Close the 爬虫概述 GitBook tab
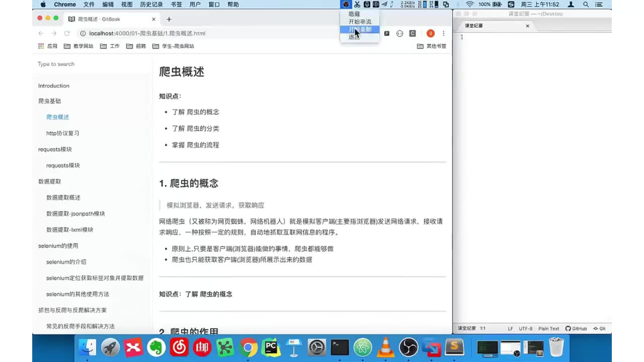The width and height of the screenshot is (644, 362). (x=154, y=19)
